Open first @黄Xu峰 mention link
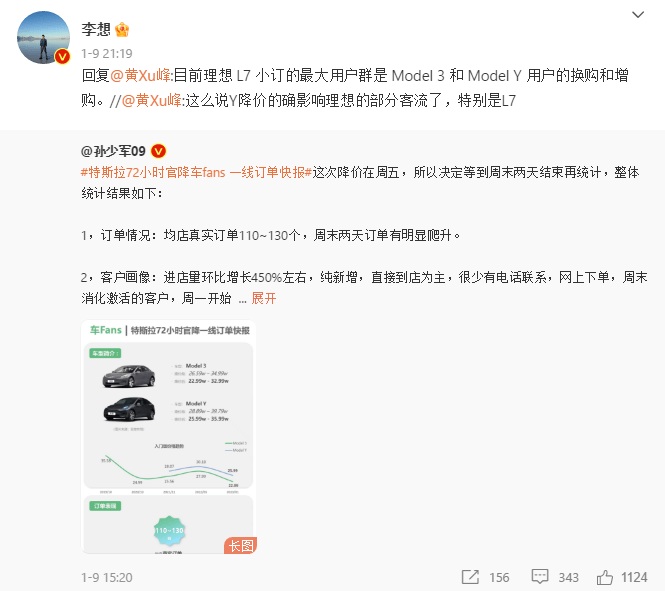 coord(140,75)
